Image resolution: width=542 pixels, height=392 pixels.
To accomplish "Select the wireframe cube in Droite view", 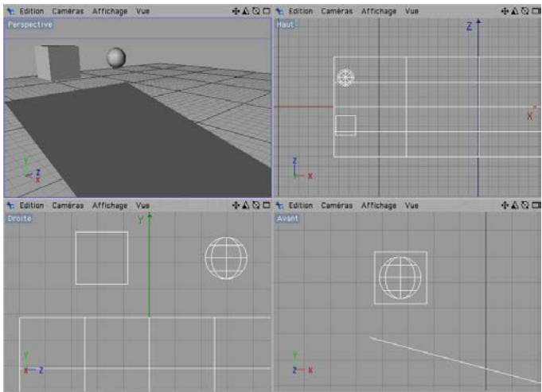I will pyautogui.click(x=102, y=258).
